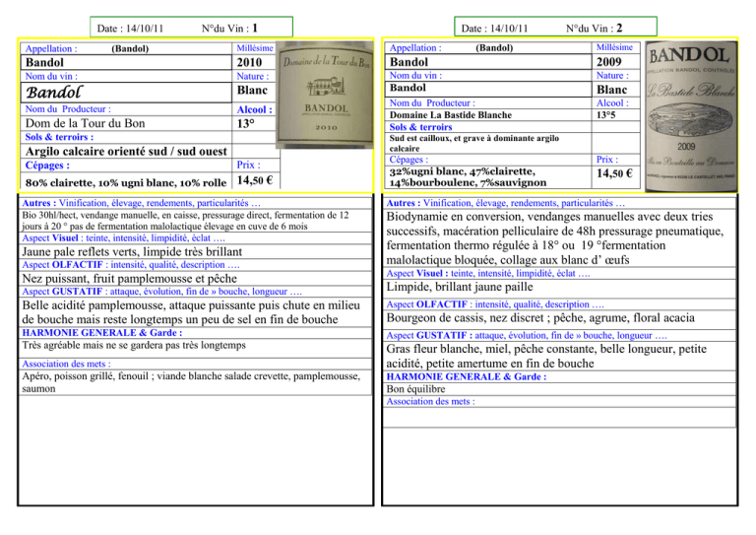This screenshot has height=535, width=756.
Task: Select the producer 'Dom de la Tour du Bon'
Action: (85, 123)
